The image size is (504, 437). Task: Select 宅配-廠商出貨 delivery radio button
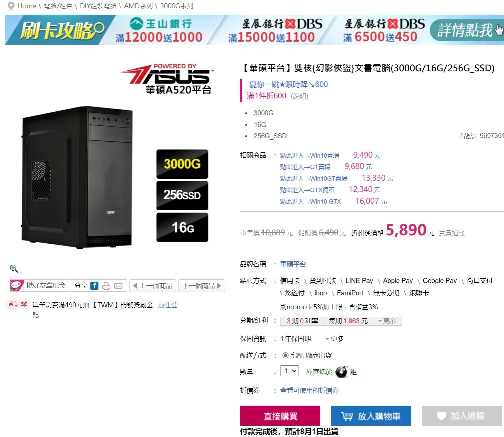285,355
